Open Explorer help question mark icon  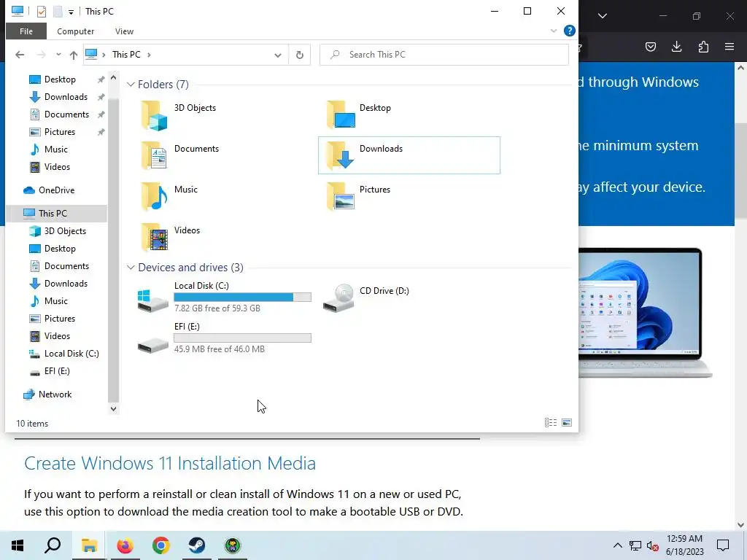tap(569, 31)
